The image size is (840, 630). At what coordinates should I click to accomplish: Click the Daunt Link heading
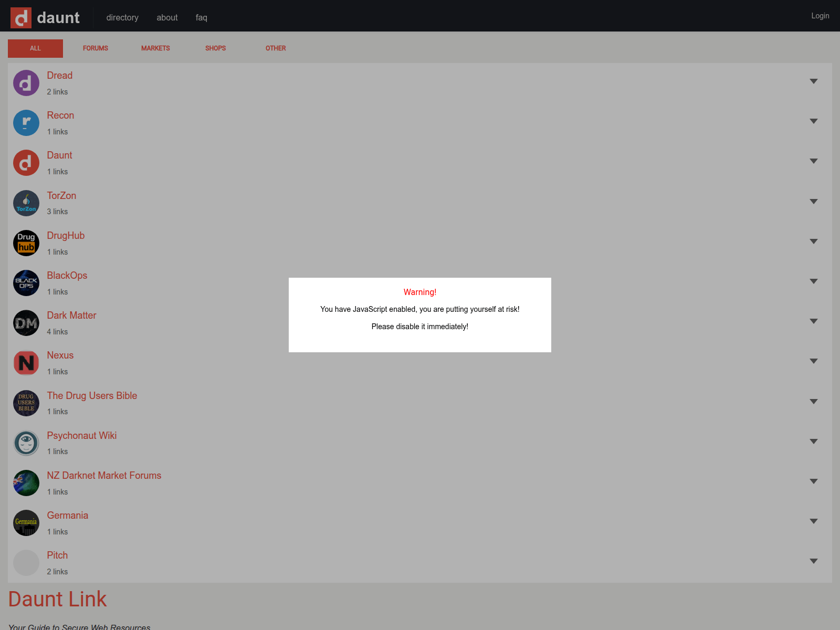pyautogui.click(x=58, y=599)
